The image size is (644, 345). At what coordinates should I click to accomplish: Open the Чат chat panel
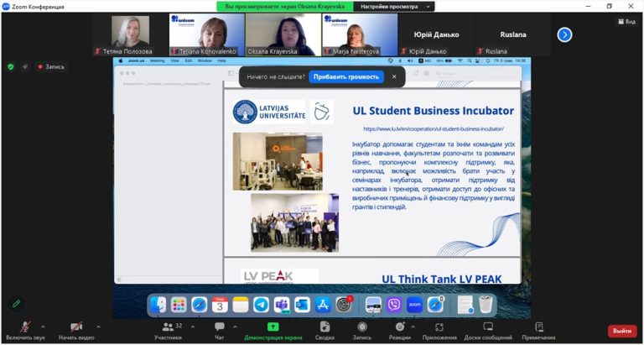click(x=220, y=331)
